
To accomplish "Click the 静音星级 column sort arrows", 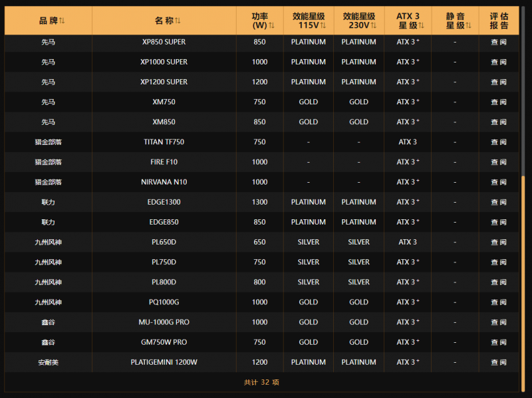I will coord(469,25).
